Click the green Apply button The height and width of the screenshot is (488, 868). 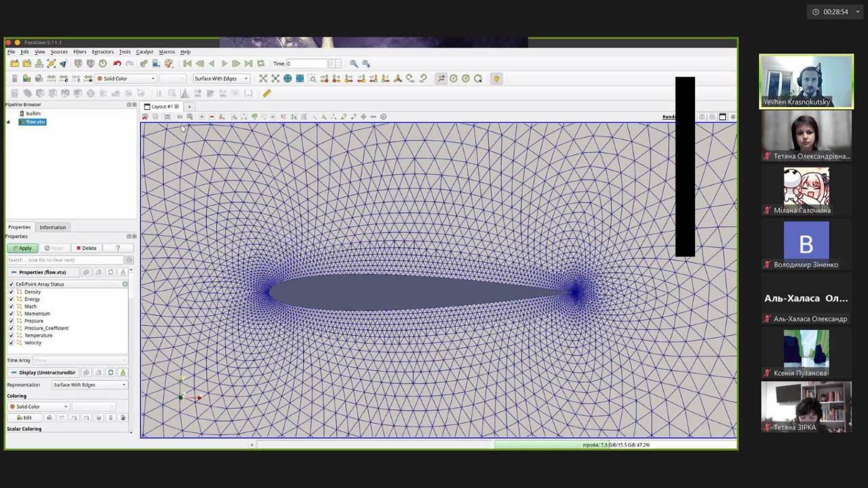click(x=22, y=248)
